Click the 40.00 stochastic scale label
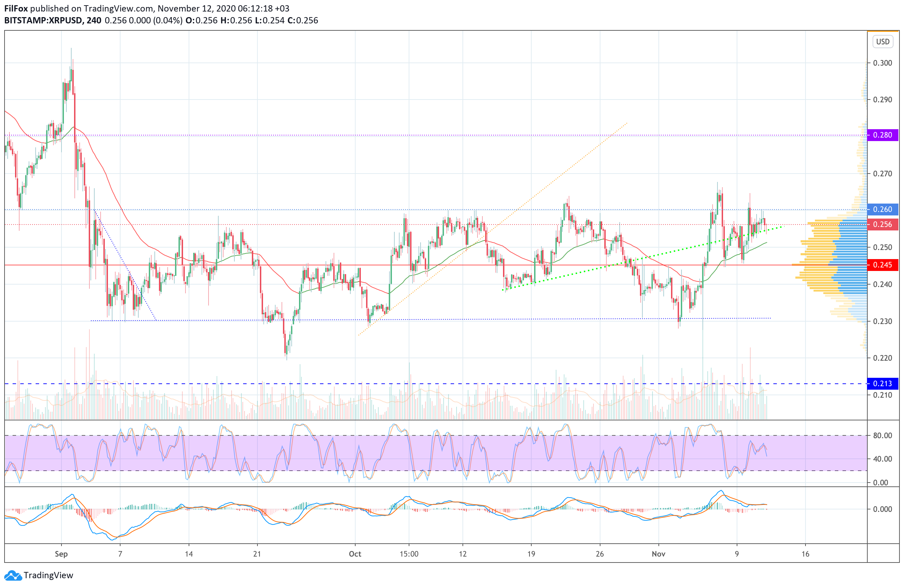 pyautogui.click(x=882, y=459)
